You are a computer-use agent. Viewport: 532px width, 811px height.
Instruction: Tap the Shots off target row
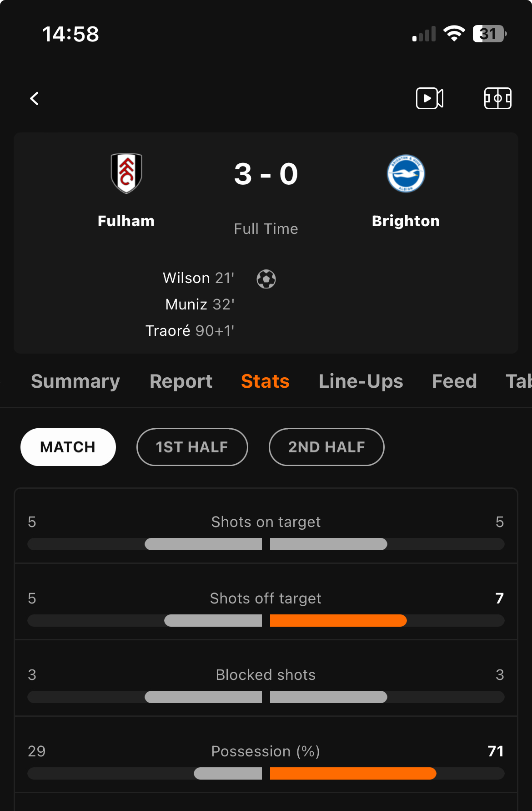tap(266, 602)
